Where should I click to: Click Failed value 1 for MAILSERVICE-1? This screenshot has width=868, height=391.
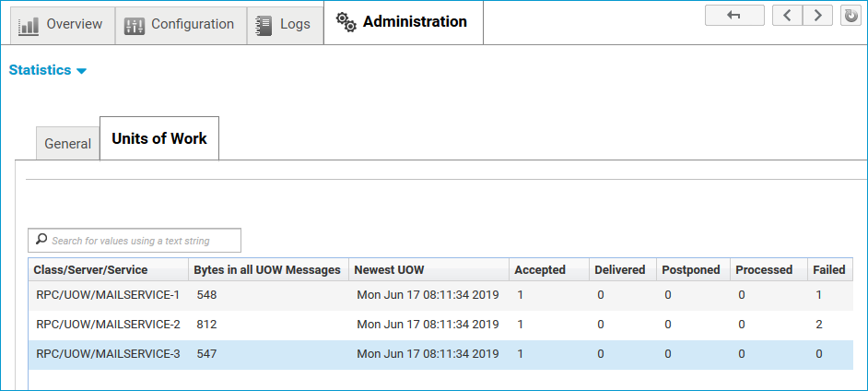819,295
